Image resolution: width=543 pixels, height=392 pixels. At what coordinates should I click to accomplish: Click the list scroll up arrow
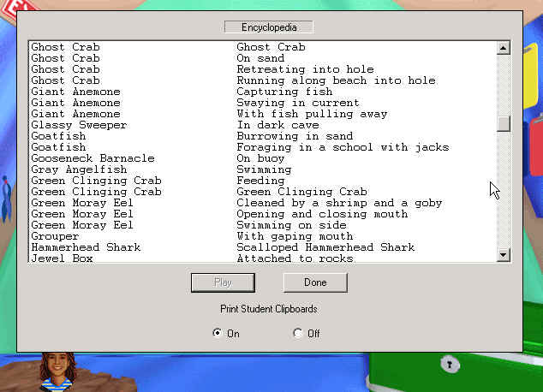(x=504, y=48)
